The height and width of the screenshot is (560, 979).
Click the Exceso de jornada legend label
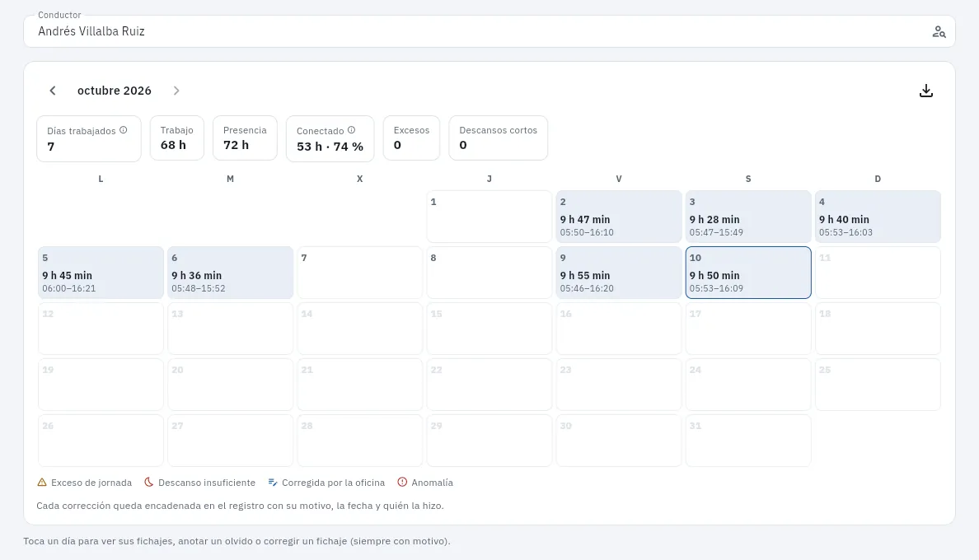click(91, 483)
